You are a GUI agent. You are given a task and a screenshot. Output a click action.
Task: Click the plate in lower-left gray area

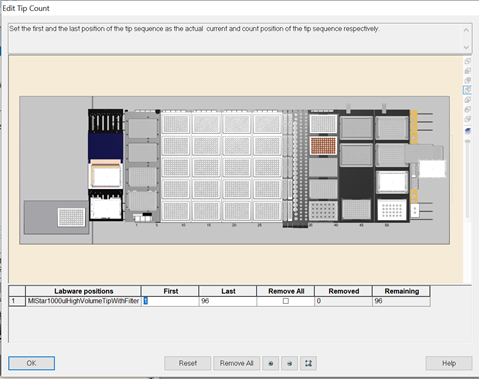pos(71,217)
